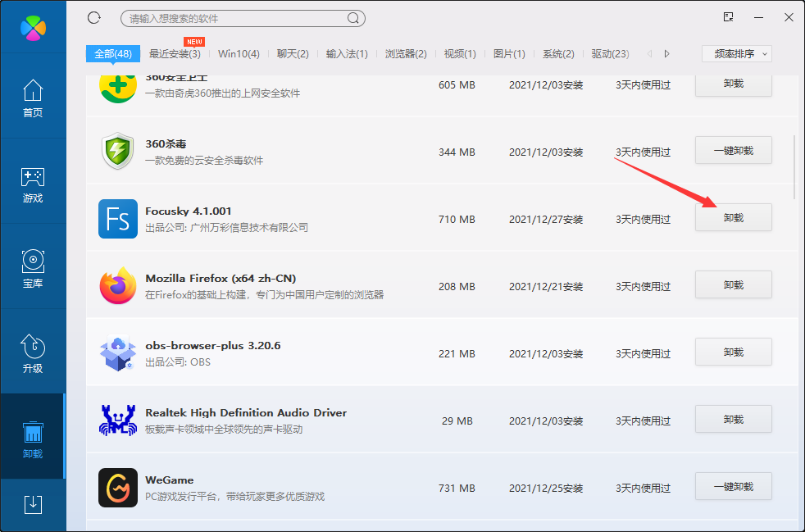805x532 pixels.
Task: Switch to the 最近安装(3) tab
Action: (175, 54)
